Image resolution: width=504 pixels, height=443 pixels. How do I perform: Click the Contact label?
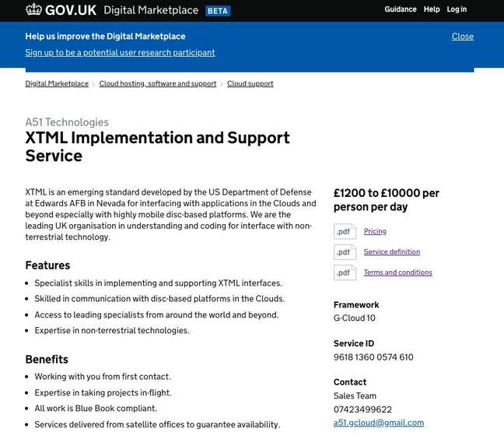[350, 381]
